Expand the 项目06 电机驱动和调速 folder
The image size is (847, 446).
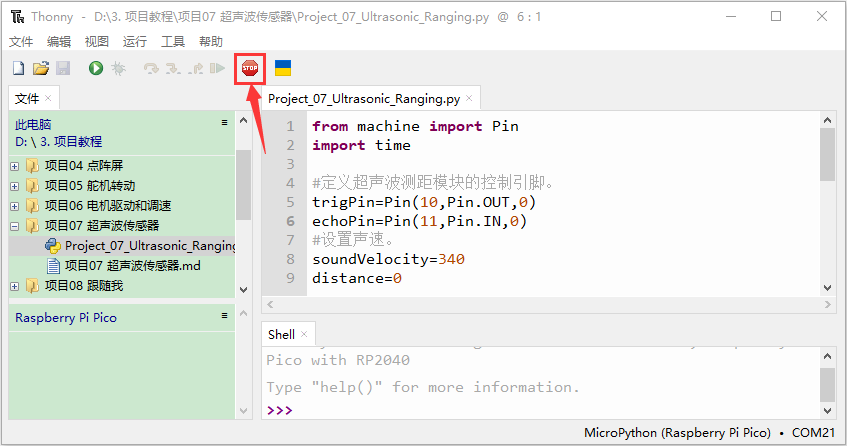(15, 206)
